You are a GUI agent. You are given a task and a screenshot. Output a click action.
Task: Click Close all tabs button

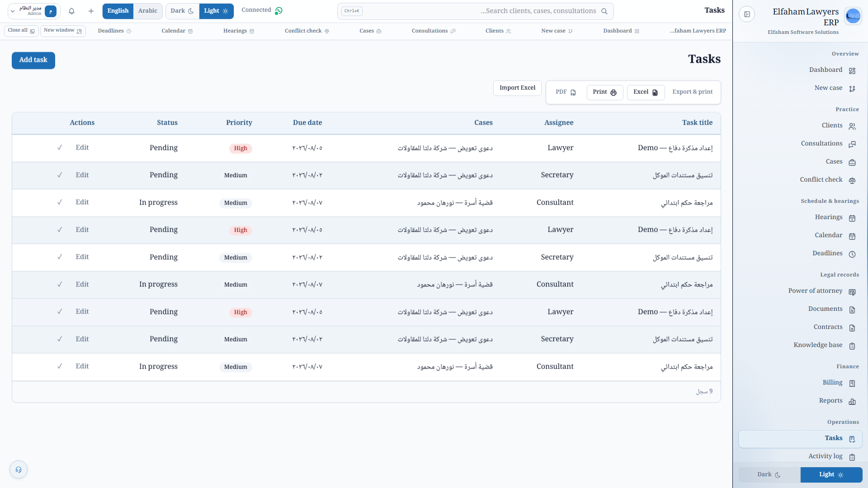pyautogui.click(x=21, y=31)
